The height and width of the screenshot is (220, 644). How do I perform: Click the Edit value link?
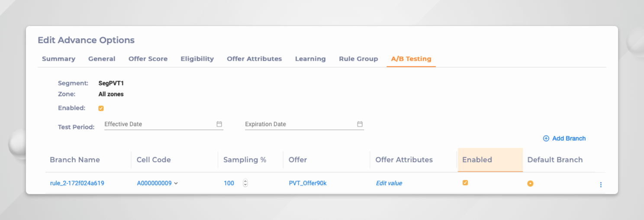tap(389, 183)
